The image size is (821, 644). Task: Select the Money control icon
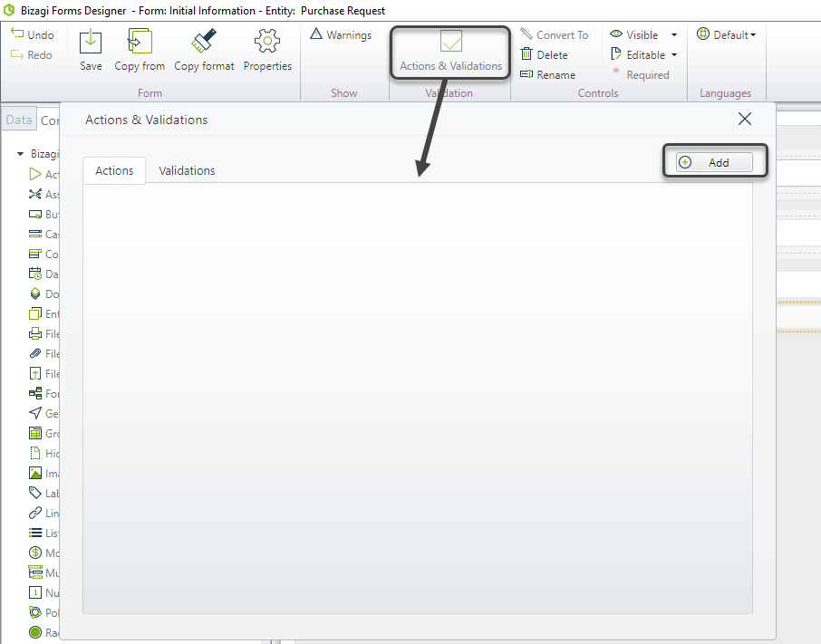click(x=35, y=553)
